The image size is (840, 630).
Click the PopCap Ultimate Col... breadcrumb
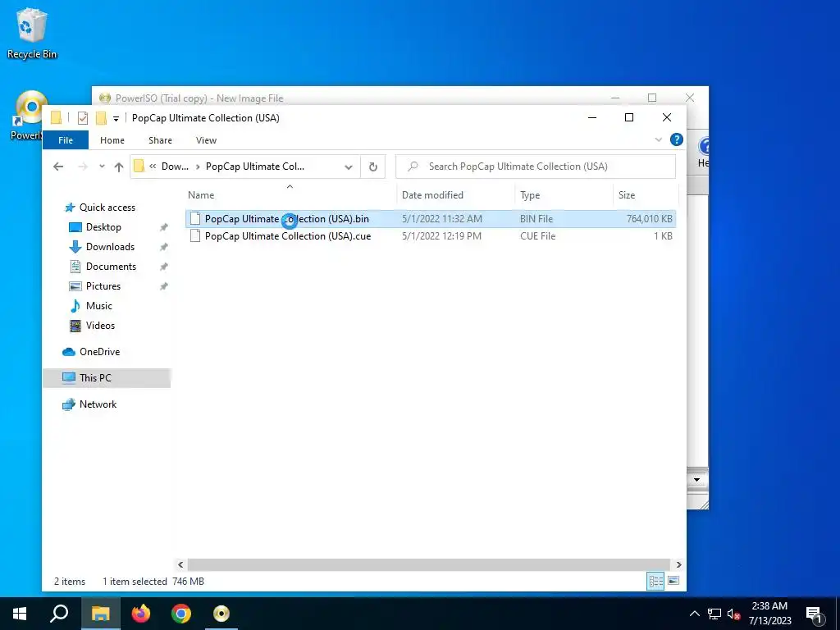255,167
